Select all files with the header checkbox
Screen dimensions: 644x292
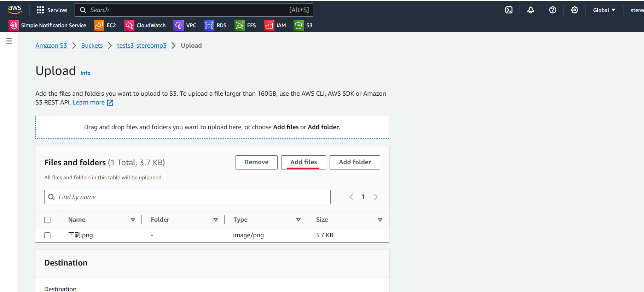click(x=47, y=220)
